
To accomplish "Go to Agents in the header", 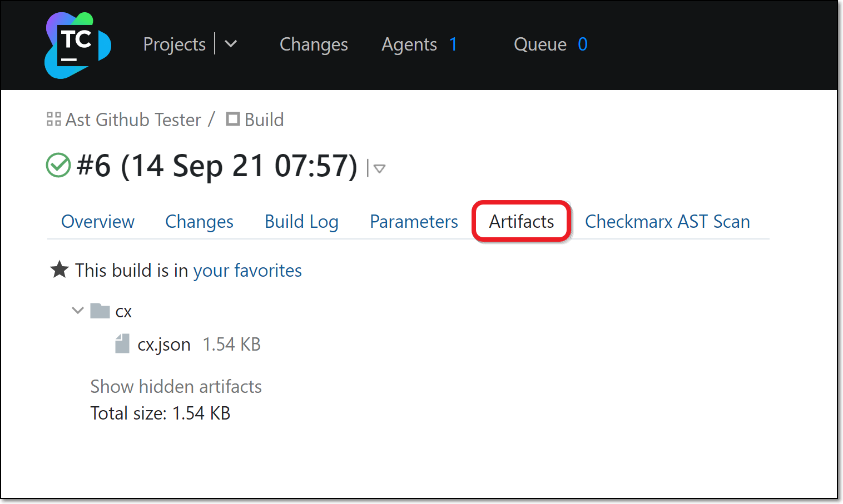I will (409, 44).
